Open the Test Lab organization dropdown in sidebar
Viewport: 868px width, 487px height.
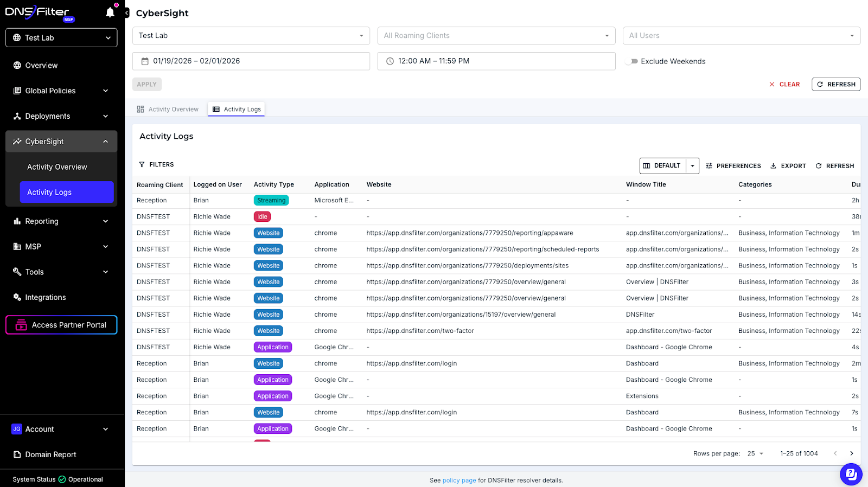(x=61, y=38)
